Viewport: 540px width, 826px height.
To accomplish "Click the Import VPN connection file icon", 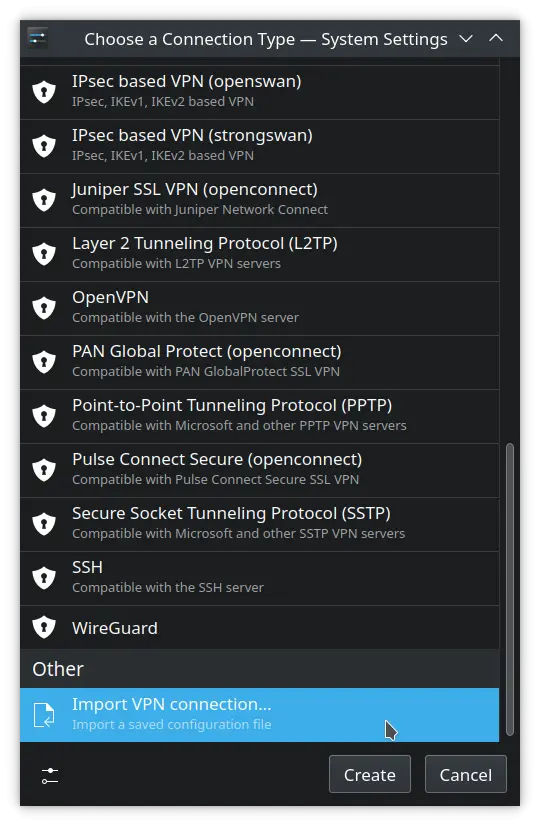I will coord(44,715).
